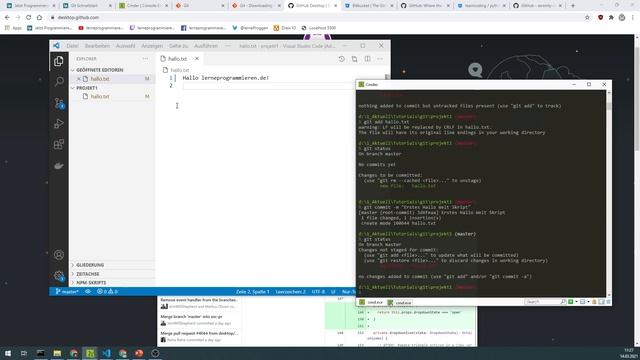Open the Manage gear in VS Code activity bar
Image resolution: width=640 pixels, height=360 pixels.
pyautogui.click(x=59, y=276)
